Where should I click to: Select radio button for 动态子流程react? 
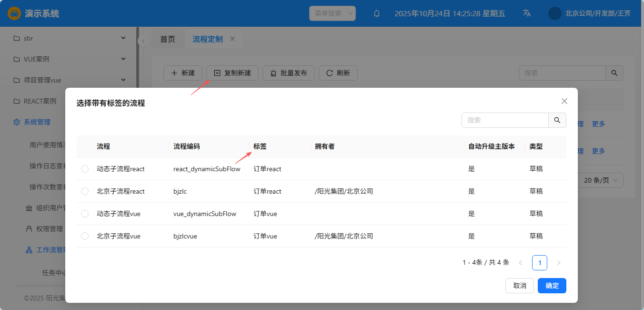85,169
